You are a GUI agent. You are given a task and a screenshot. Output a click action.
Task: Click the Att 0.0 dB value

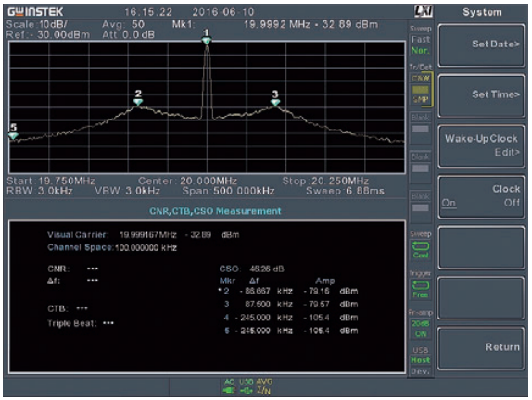[x=128, y=34]
